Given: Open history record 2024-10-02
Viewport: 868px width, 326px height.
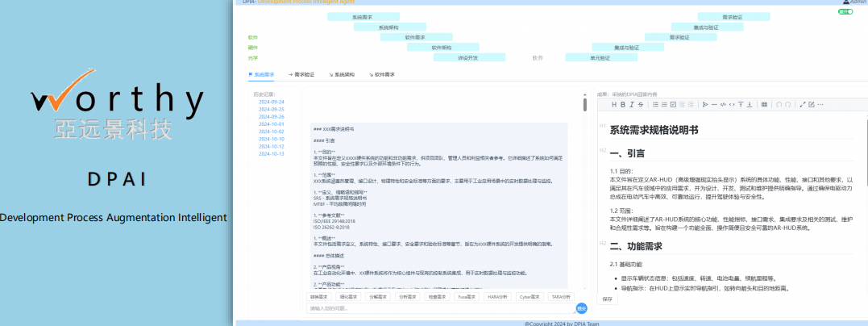Looking at the screenshot, I should coord(272,132).
